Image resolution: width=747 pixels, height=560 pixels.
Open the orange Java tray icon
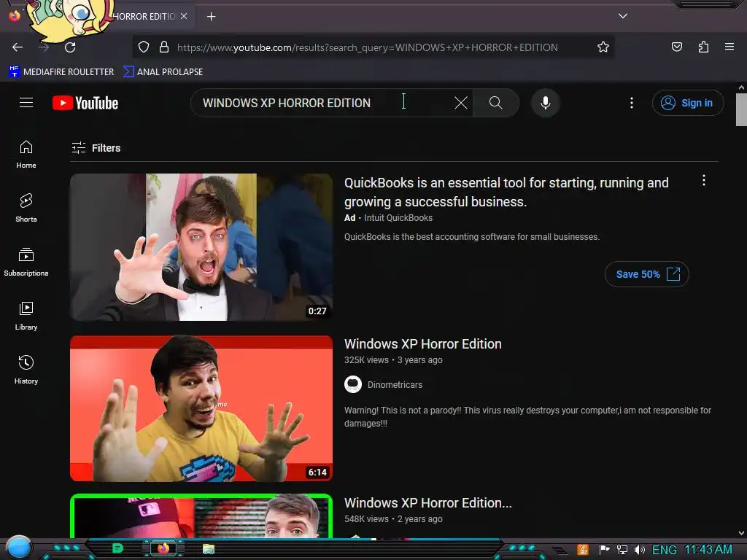(x=583, y=550)
